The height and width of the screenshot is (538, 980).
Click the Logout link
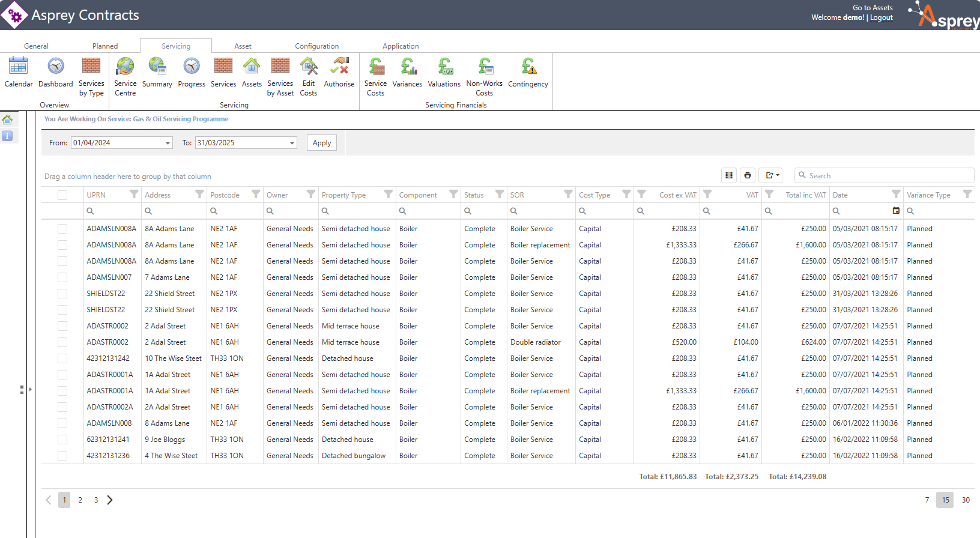point(881,17)
